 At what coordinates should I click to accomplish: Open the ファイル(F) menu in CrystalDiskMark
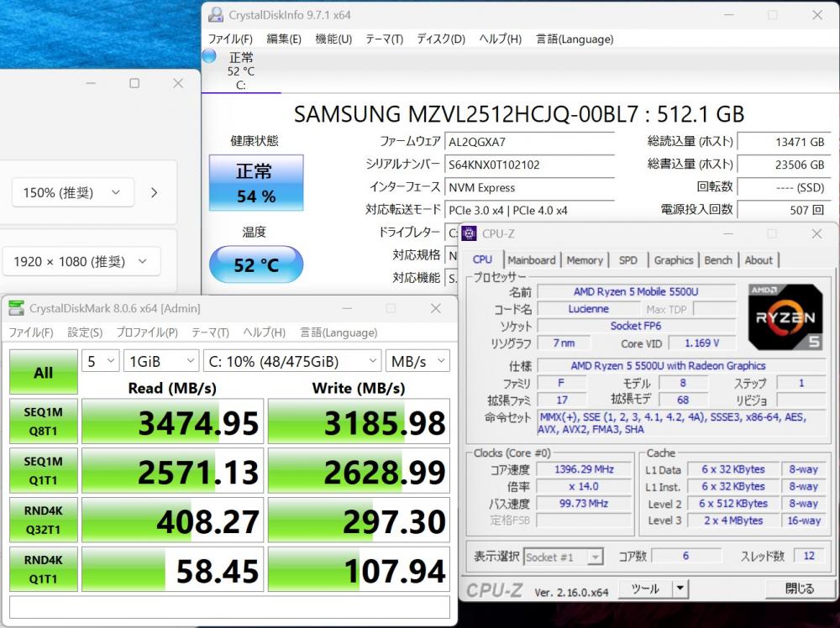pos(31,332)
